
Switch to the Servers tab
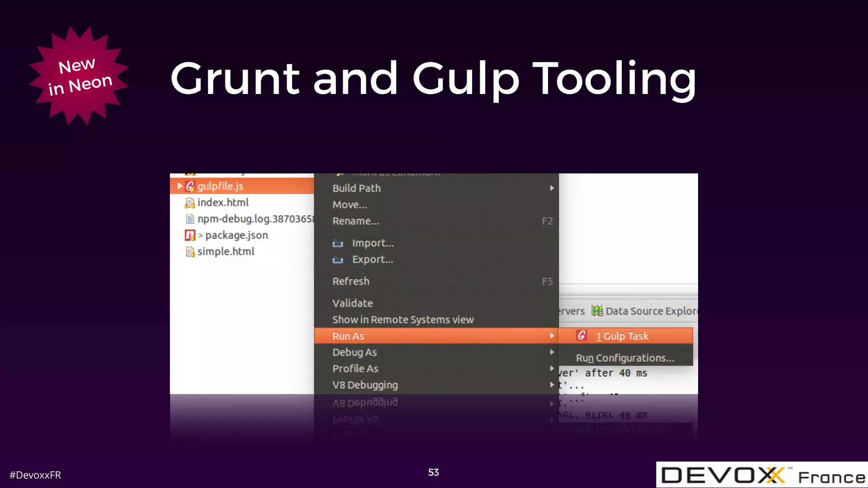tap(572, 311)
